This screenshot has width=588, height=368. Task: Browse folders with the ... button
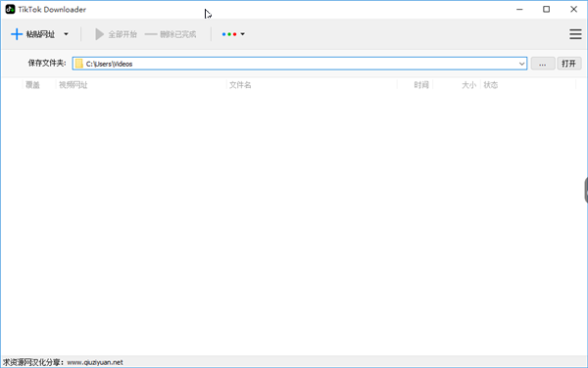pyautogui.click(x=543, y=64)
